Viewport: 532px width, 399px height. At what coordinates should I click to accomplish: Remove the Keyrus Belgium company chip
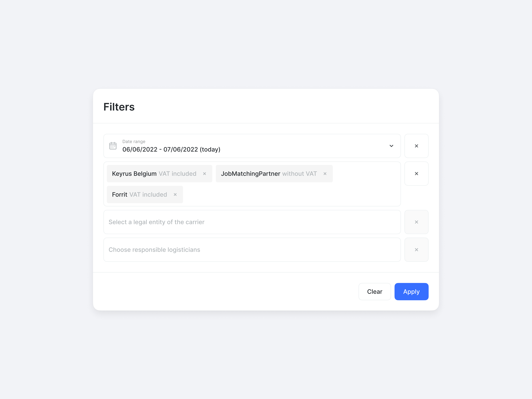[205, 174]
